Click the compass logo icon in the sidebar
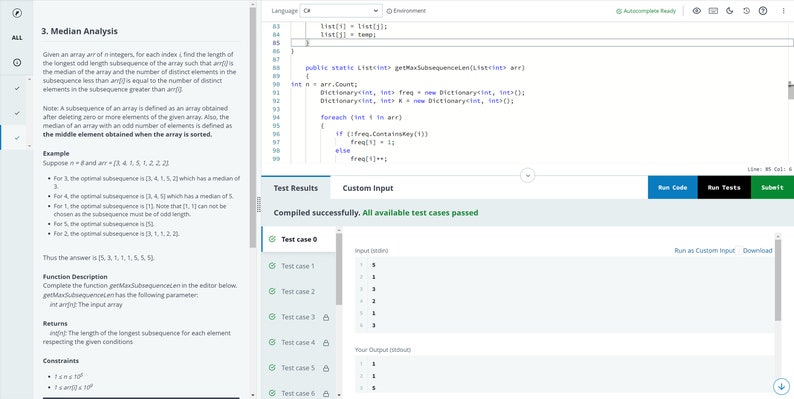794x399 pixels. 17,13
